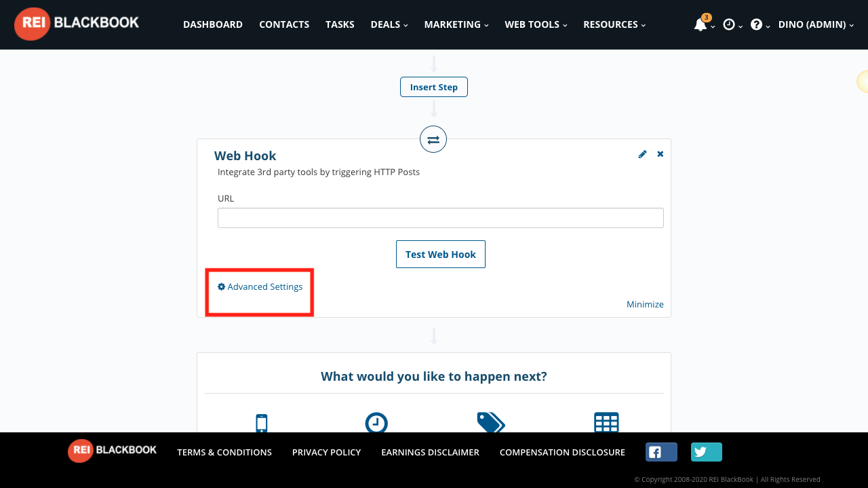This screenshot has width=868, height=488.
Task: Click "What would you like to happen next?" heading
Action: pos(434,376)
